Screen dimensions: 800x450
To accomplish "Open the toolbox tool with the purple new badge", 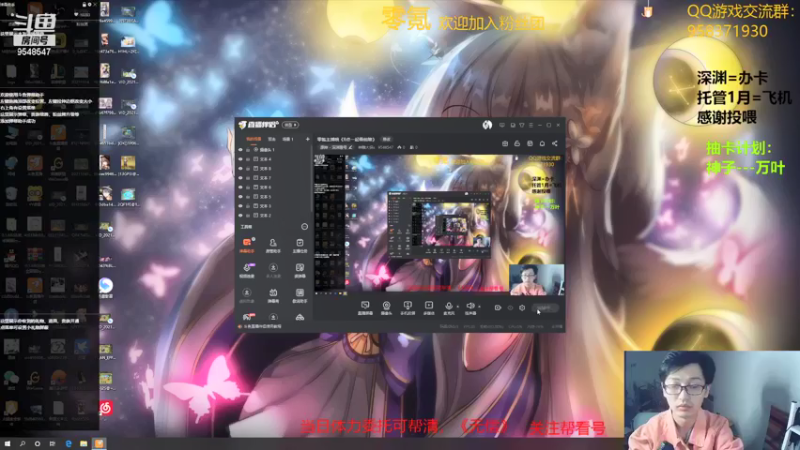I will (x=247, y=270).
